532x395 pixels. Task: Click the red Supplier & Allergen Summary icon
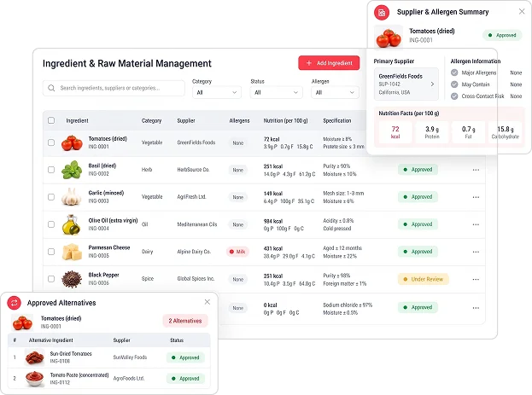point(382,13)
